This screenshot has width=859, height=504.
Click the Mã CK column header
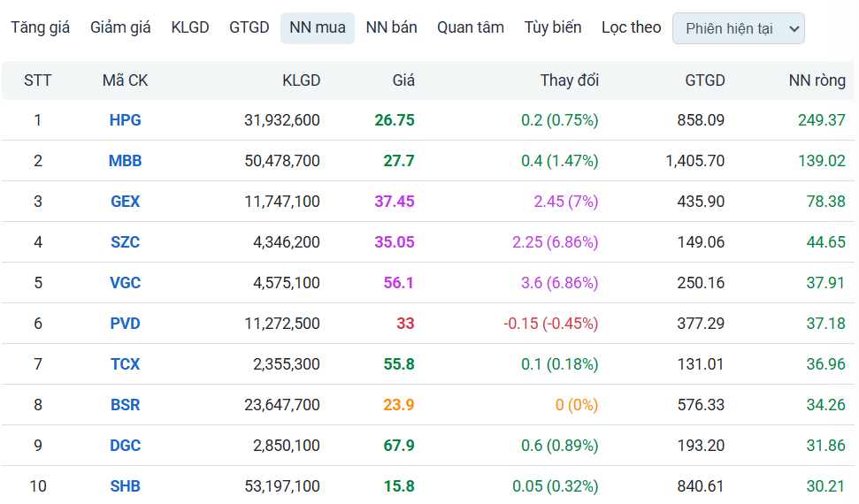click(125, 80)
